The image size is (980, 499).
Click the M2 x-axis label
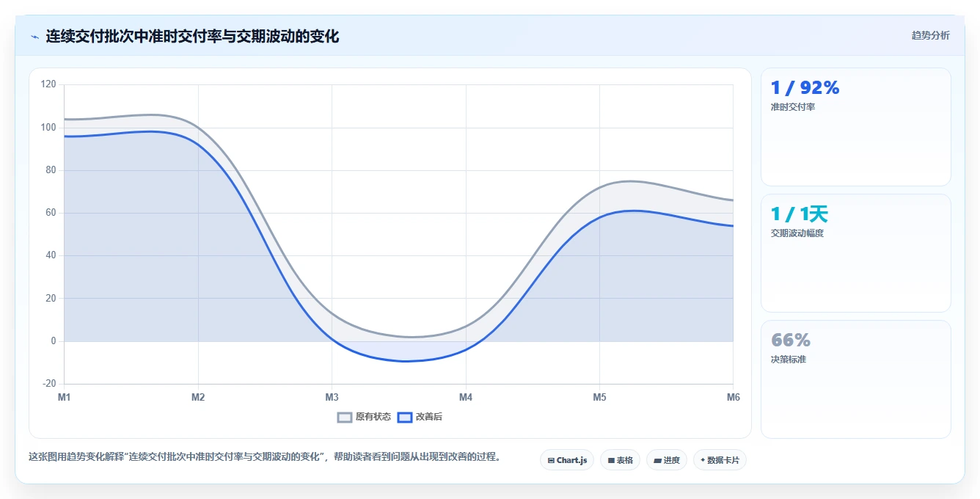[198, 397]
